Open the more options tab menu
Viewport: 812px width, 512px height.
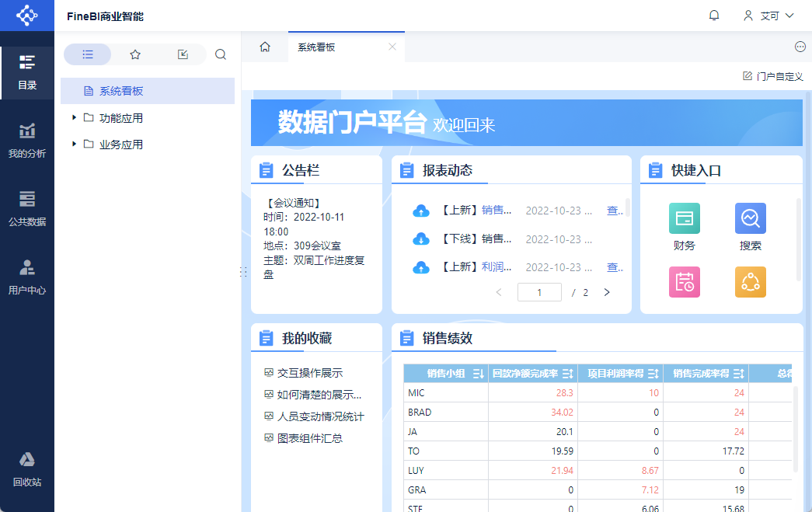tap(800, 47)
